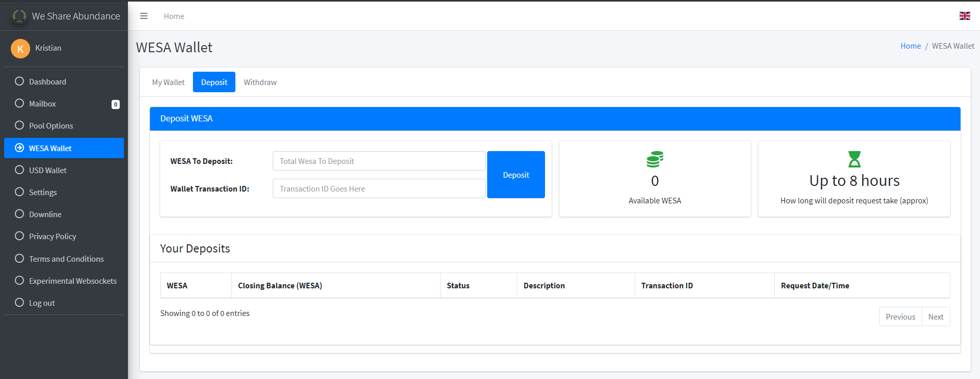Click the 'Your Deposits' heading

[195, 248]
